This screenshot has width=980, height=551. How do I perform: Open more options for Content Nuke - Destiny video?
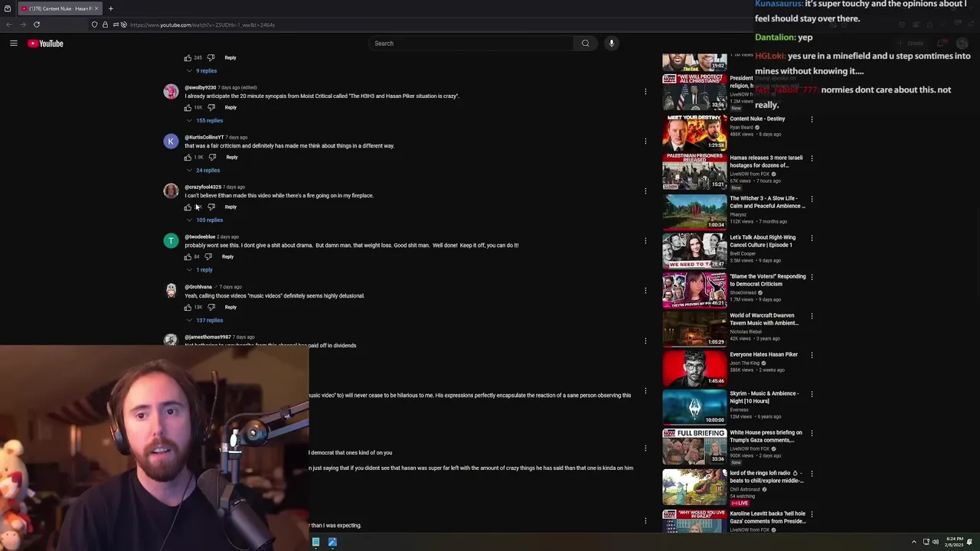point(812,119)
